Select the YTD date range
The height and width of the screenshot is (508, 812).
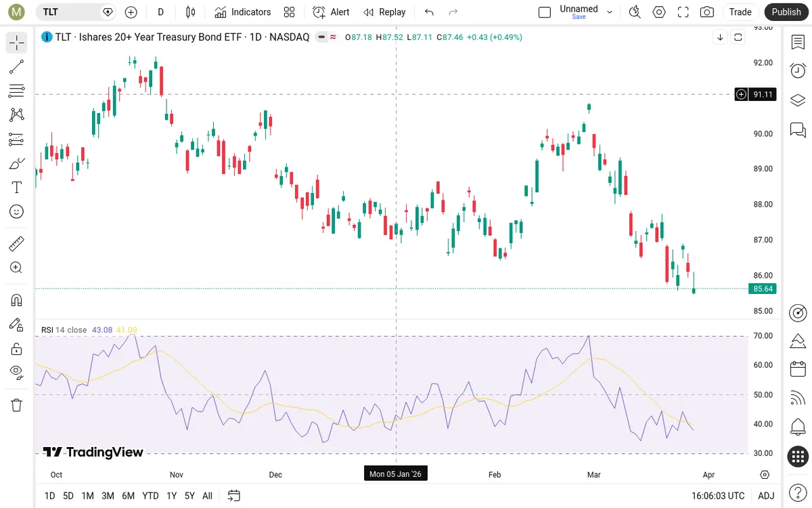pos(150,496)
